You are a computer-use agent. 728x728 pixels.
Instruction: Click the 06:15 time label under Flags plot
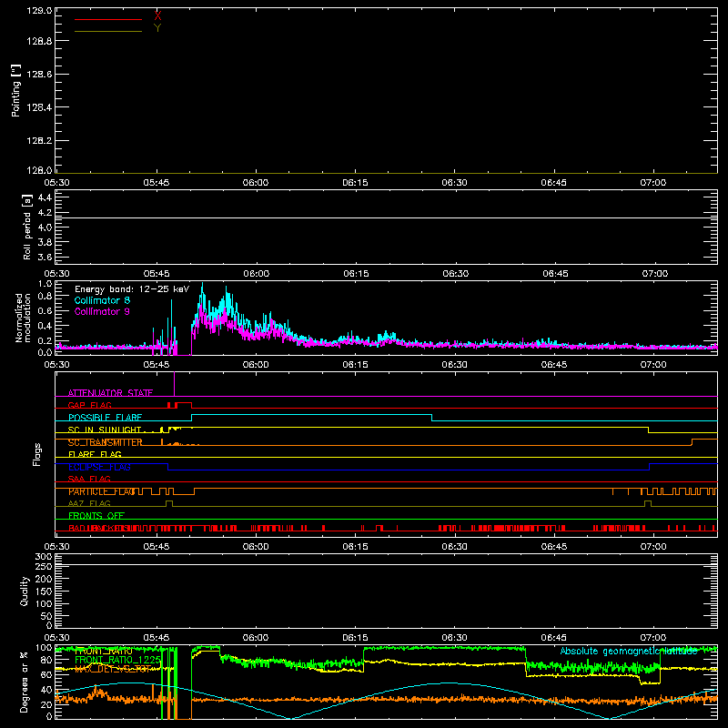coord(355,547)
